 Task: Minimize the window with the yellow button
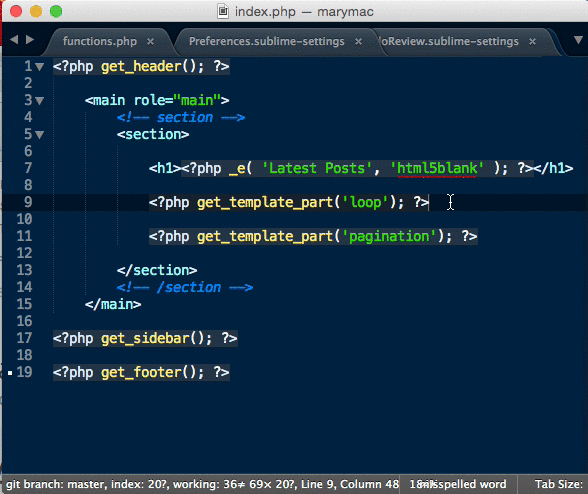coord(36,11)
